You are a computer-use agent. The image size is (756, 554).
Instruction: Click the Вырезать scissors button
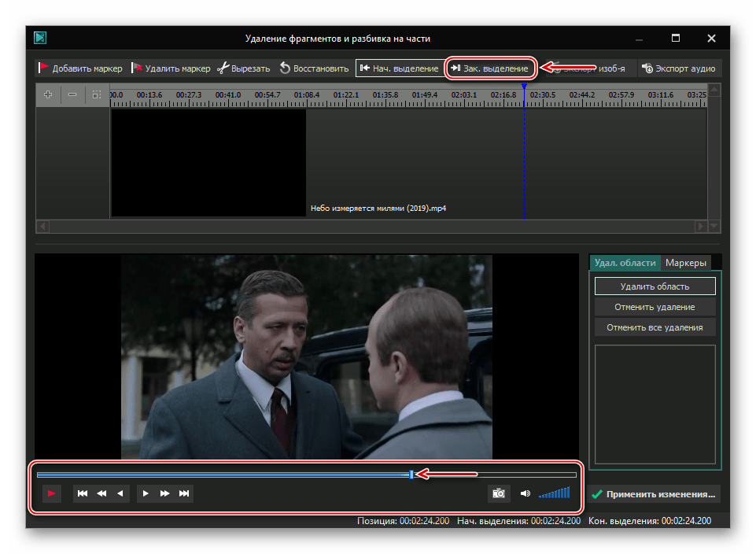pyautogui.click(x=244, y=68)
